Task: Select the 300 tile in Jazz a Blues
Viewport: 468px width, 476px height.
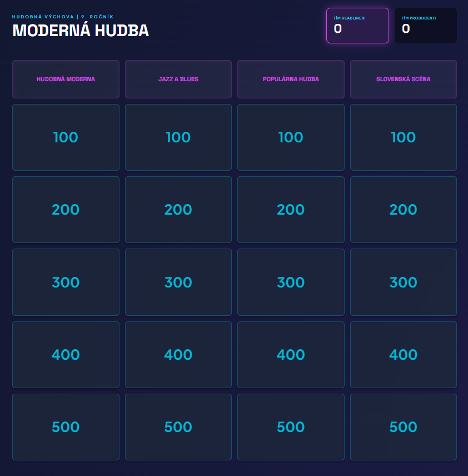Action: click(x=178, y=282)
